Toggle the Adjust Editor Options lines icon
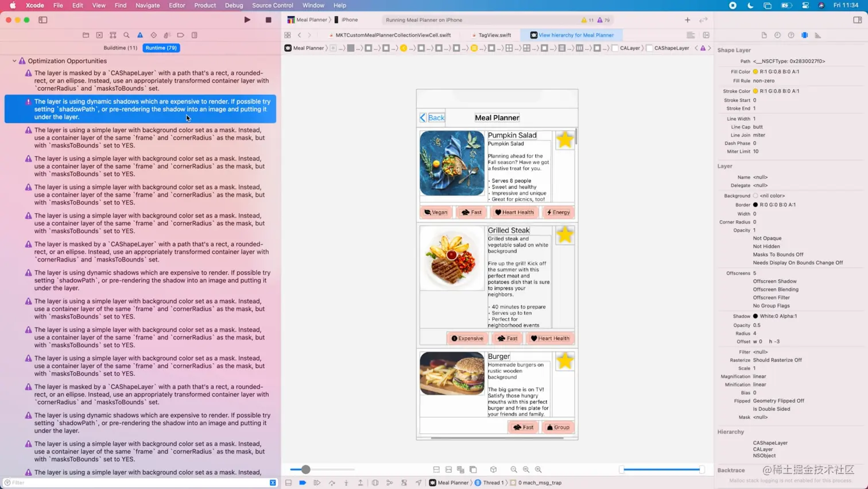Viewport: 868px width, 489px height. click(x=691, y=35)
